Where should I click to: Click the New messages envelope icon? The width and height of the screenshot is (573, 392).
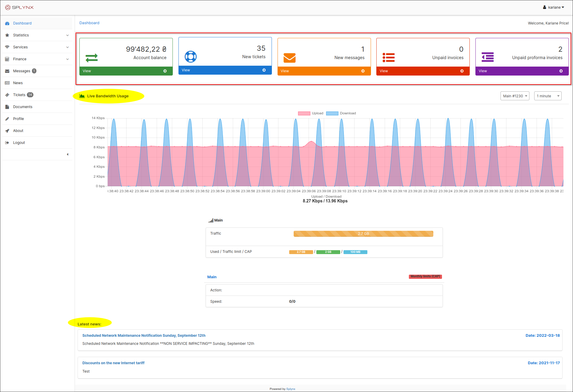(289, 58)
